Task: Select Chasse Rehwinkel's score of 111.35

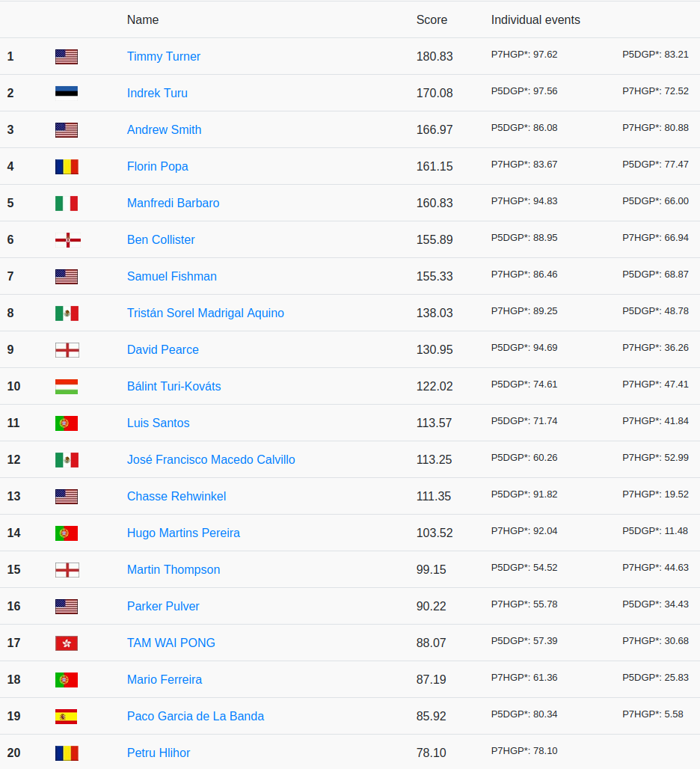Action: (x=435, y=496)
